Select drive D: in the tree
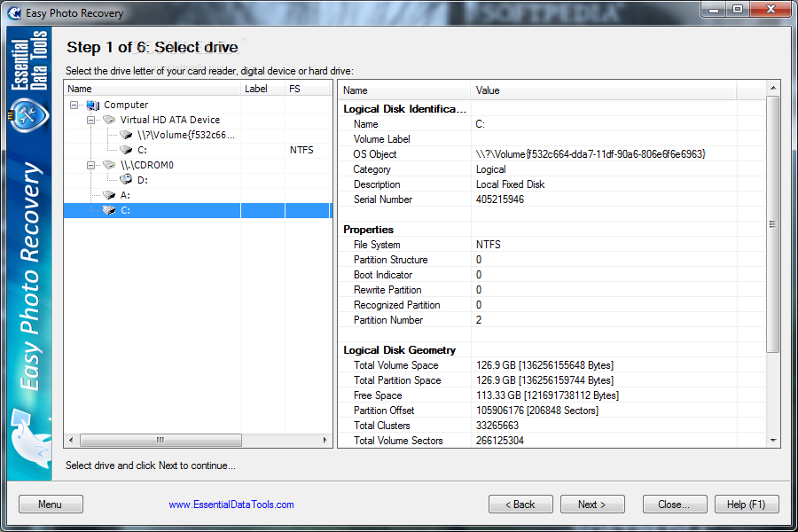The height and width of the screenshot is (532, 798). tap(143, 180)
